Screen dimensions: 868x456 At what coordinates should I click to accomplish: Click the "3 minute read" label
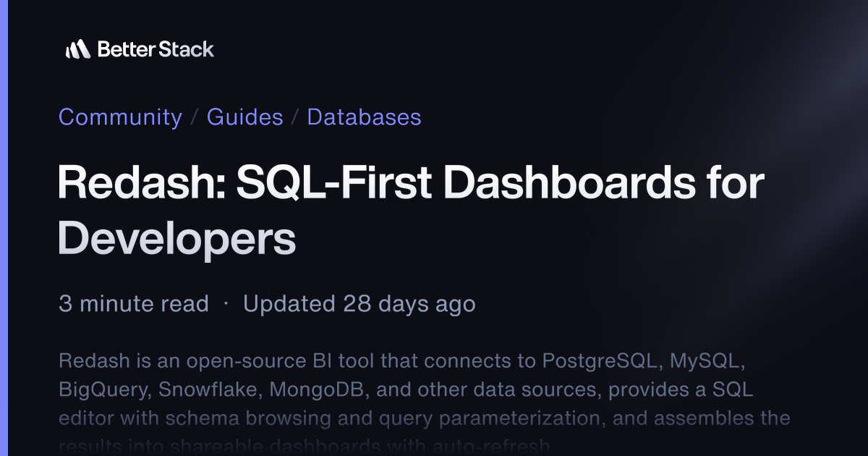coord(134,303)
